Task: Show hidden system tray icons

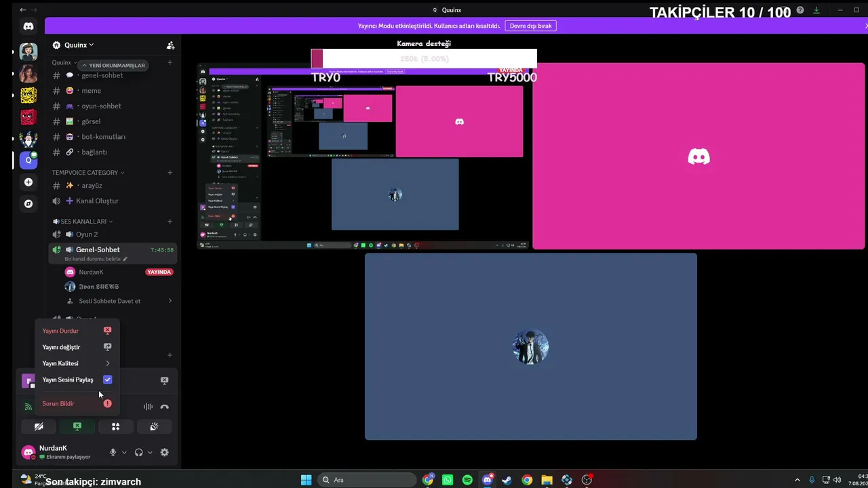Action: coord(797,480)
